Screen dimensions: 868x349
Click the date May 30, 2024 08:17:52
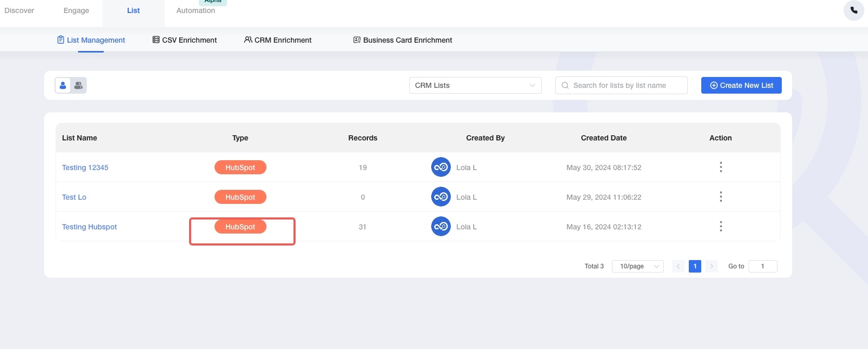604,167
